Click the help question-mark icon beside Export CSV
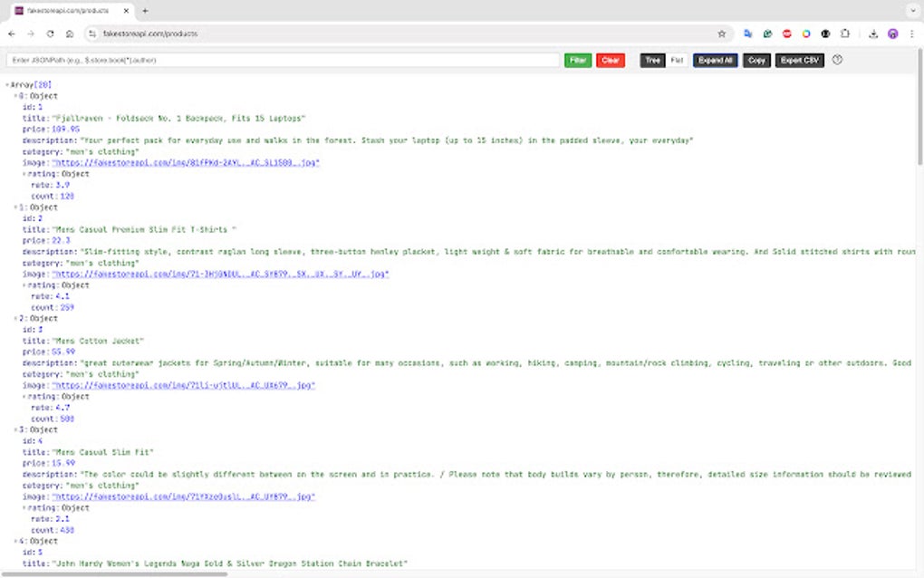 click(x=838, y=60)
